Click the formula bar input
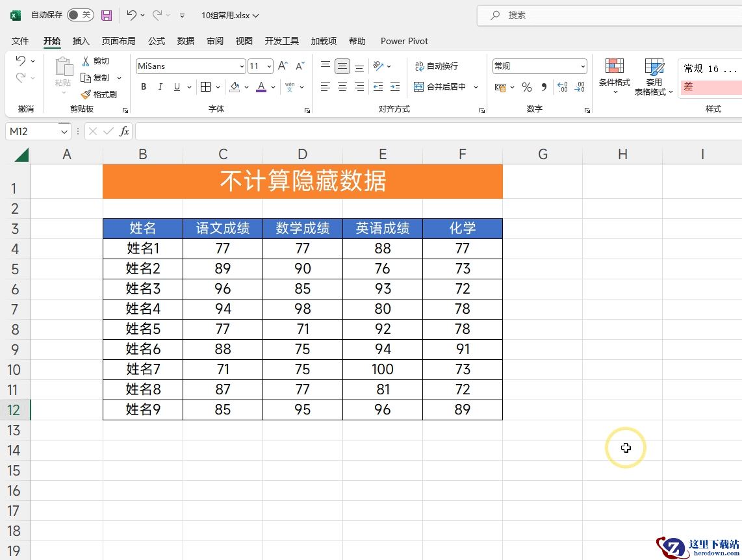 click(439, 131)
